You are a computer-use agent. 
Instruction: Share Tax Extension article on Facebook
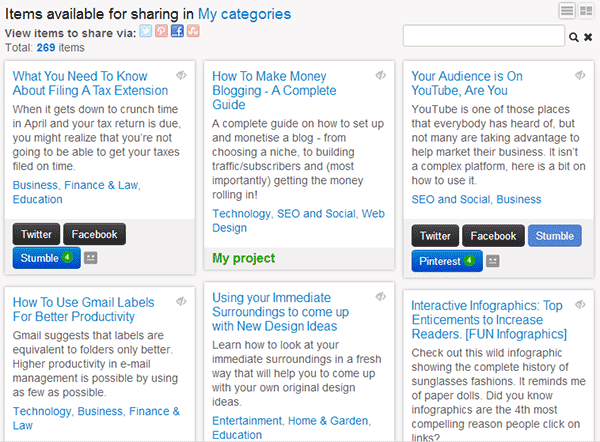pyautogui.click(x=95, y=234)
